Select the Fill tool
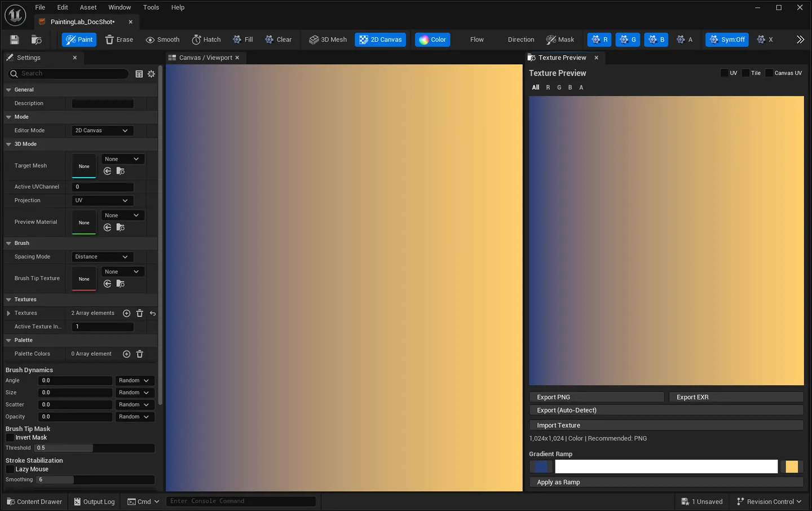Viewport: 812px width, 511px height. point(242,39)
